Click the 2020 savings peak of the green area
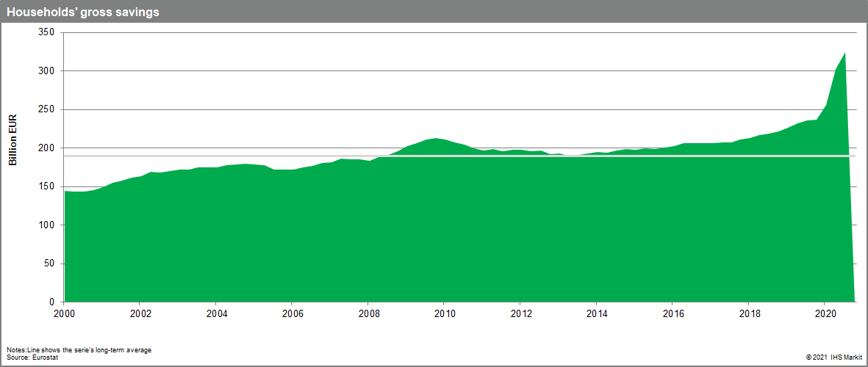 click(x=844, y=54)
